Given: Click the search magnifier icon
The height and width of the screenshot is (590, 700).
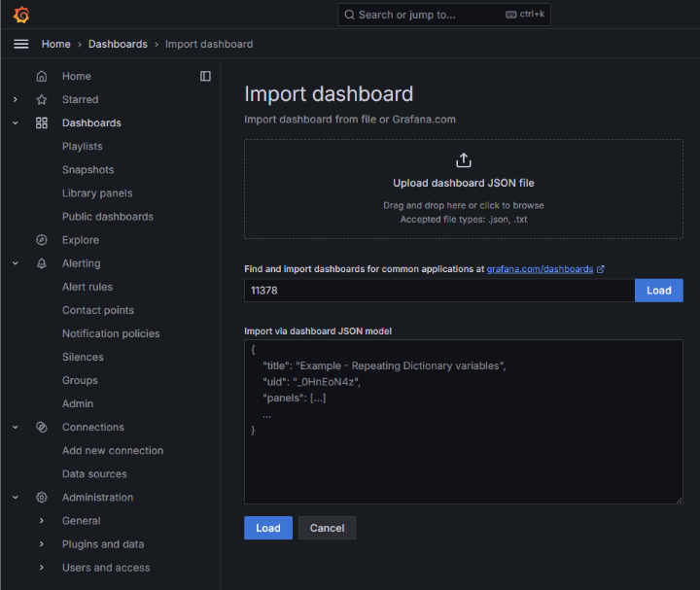Looking at the screenshot, I should coord(349,15).
